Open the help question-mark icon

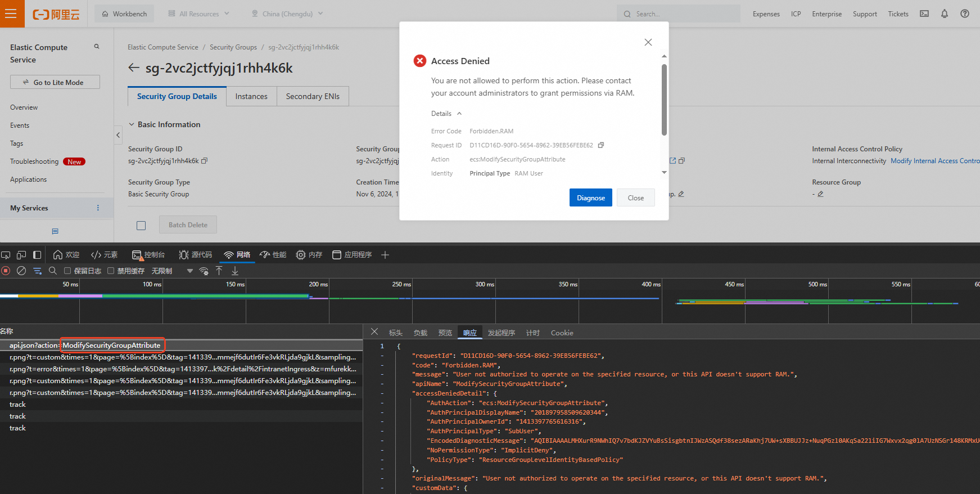[965, 14]
